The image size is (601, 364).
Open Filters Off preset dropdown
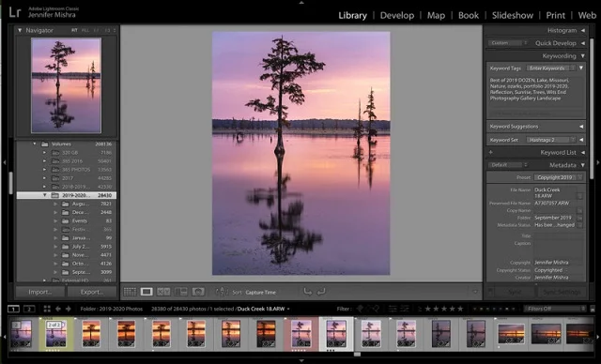555,309
